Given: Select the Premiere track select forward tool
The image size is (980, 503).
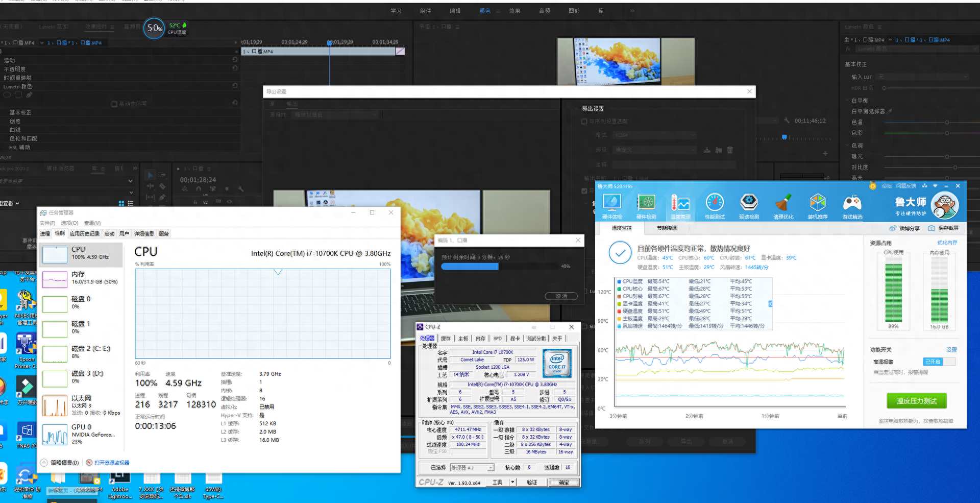Looking at the screenshot, I should point(162,175).
